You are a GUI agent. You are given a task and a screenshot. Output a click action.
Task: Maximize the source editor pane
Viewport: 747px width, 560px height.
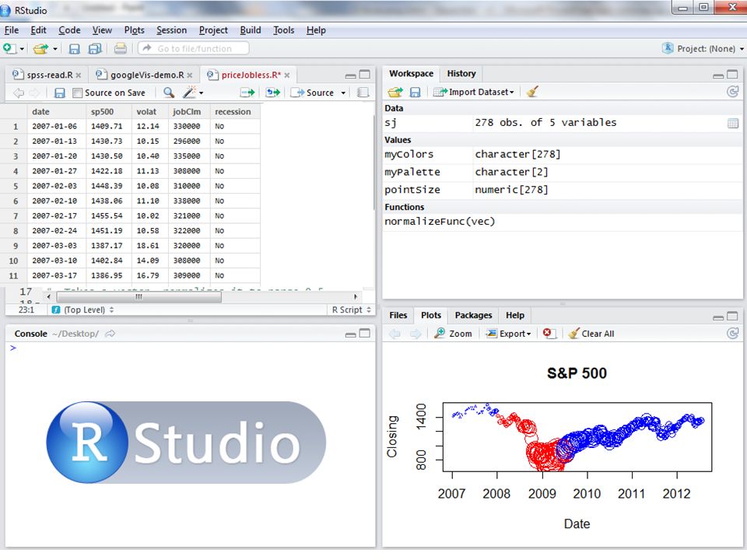(364, 75)
